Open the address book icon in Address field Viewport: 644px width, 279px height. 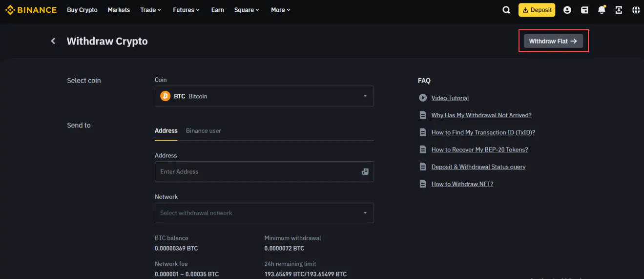[365, 172]
